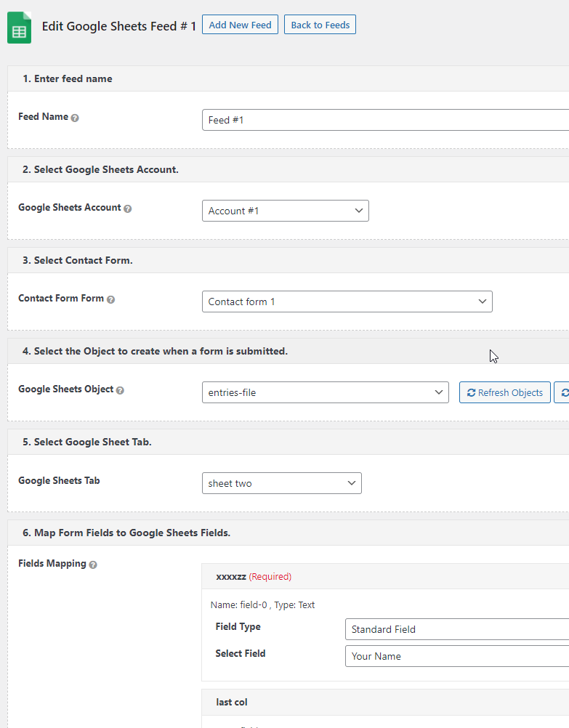Open the Contact Form Form dropdown

(347, 302)
